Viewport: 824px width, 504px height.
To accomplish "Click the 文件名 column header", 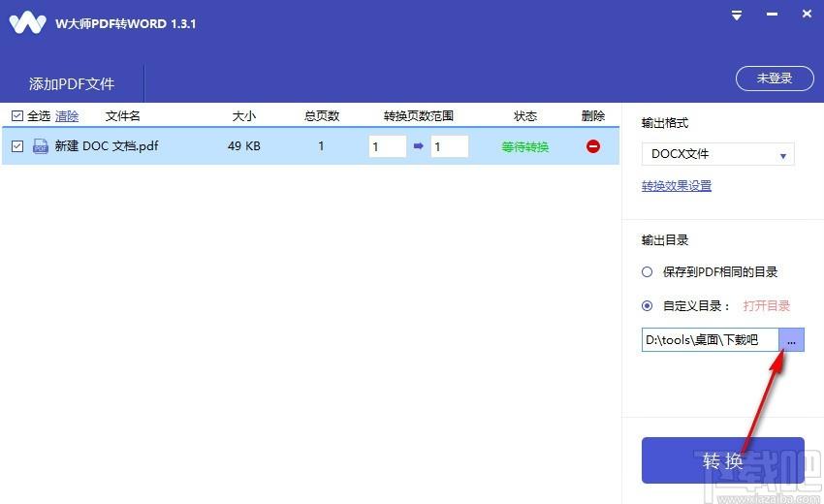I will coord(122,115).
